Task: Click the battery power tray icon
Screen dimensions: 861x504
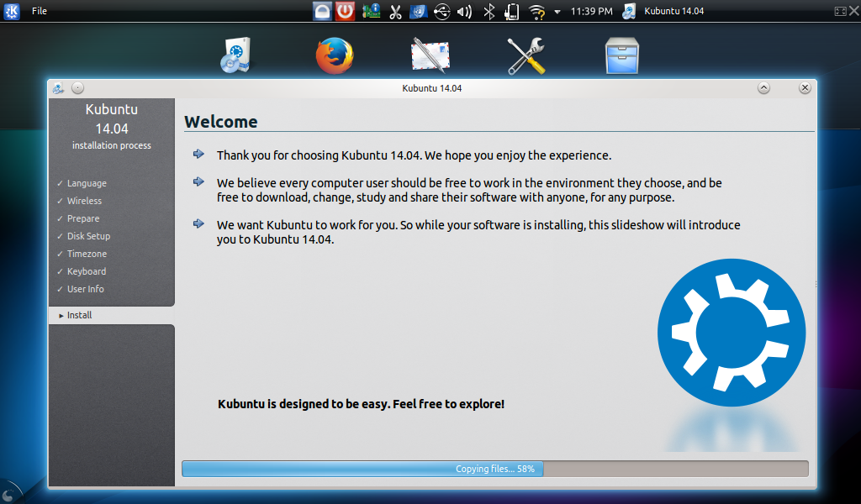Action: pos(512,12)
